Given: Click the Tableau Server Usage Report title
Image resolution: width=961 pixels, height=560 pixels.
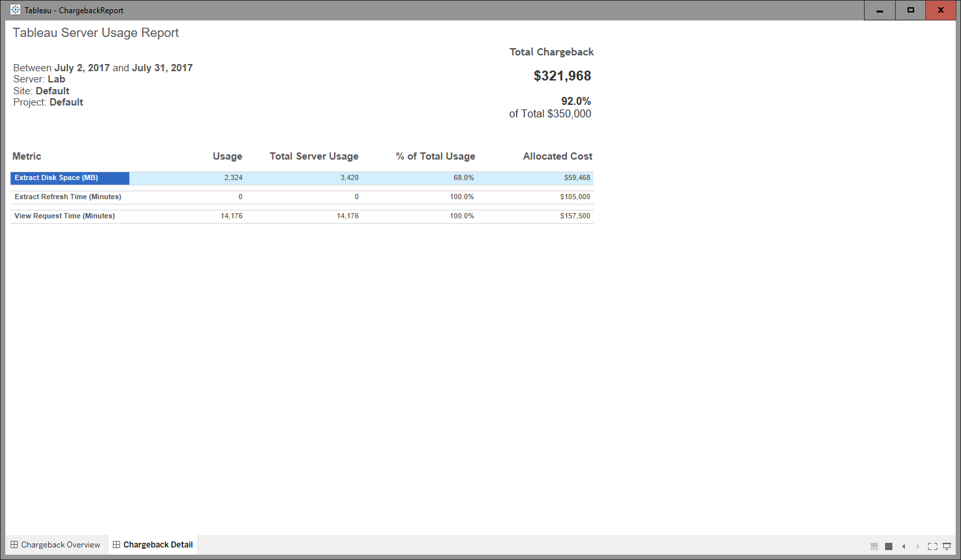Looking at the screenshot, I should pos(96,33).
